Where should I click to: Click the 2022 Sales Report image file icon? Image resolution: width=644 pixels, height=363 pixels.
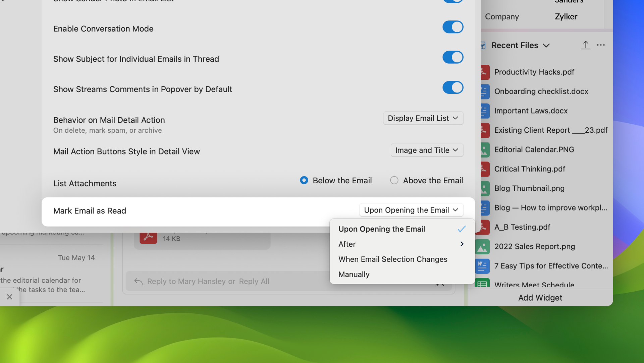[482, 247]
